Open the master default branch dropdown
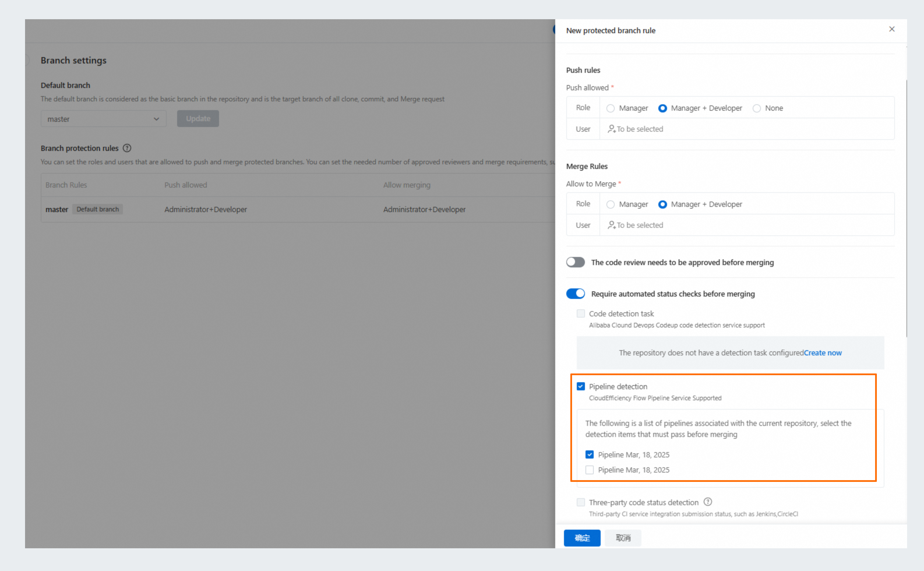Image resolution: width=924 pixels, height=571 pixels. pos(103,119)
